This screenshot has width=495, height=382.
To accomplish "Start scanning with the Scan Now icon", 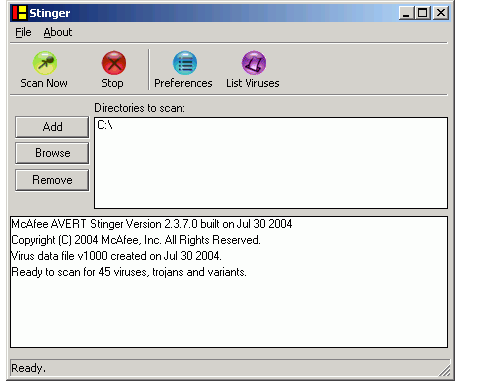I will (45, 63).
